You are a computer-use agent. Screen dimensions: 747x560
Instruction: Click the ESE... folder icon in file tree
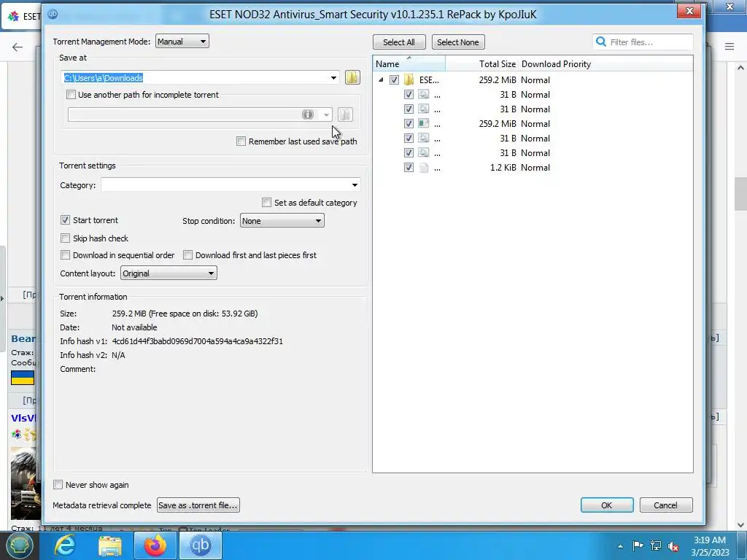pyautogui.click(x=409, y=80)
